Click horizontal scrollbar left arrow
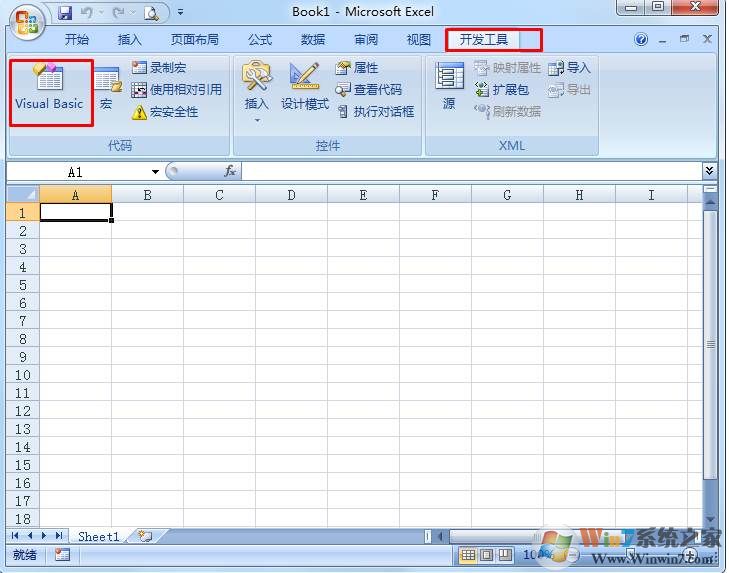The height and width of the screenshot is (573, 729). (440, 537)
